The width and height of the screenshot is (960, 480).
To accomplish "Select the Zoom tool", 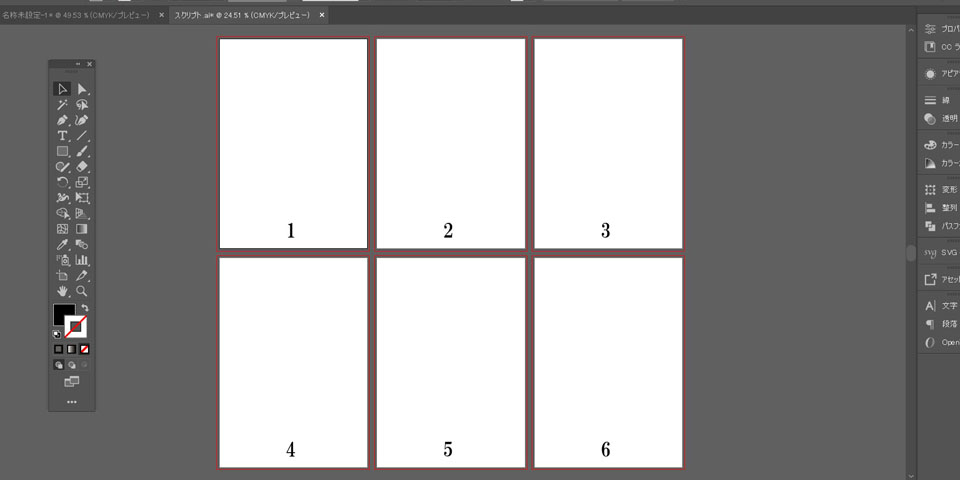I will click(82, 291).
